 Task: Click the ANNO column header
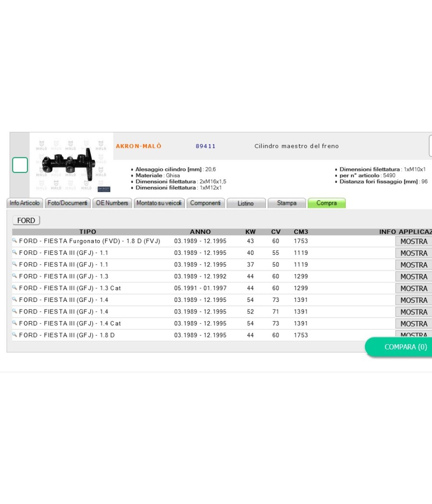coord(200,232)
